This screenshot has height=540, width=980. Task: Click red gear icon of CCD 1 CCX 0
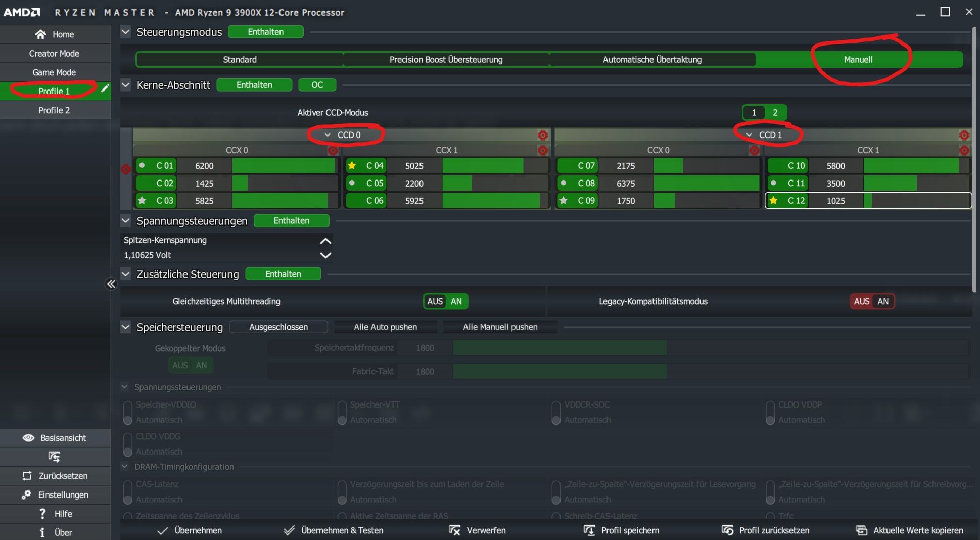coord(754,150)
